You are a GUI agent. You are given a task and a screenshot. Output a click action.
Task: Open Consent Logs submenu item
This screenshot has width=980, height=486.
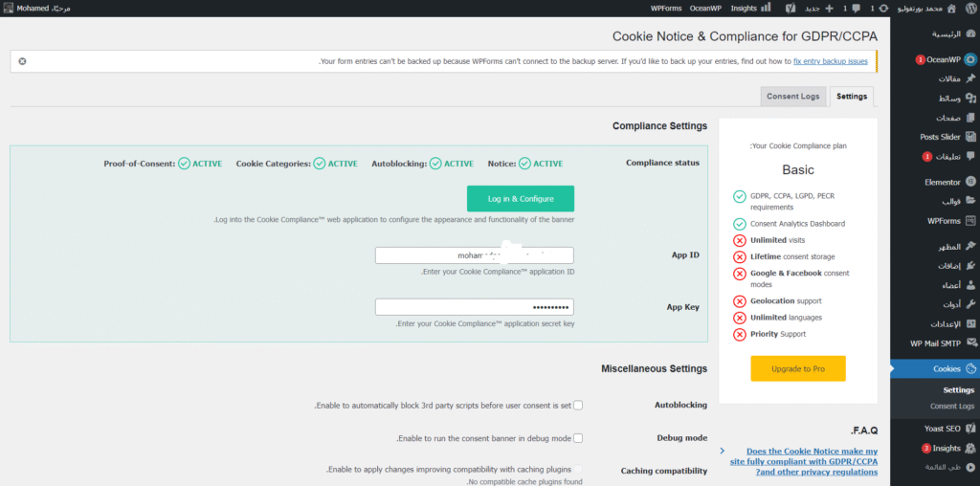952,406
